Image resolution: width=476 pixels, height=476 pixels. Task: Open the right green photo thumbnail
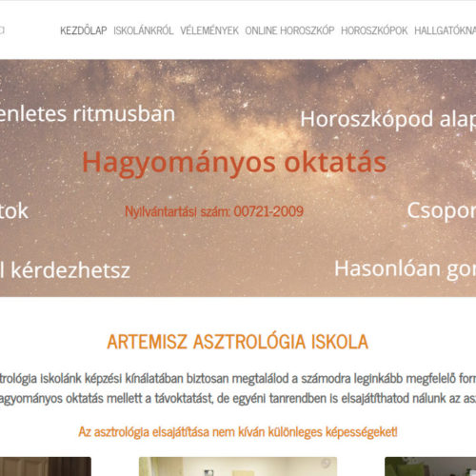[x=430, y=466]
